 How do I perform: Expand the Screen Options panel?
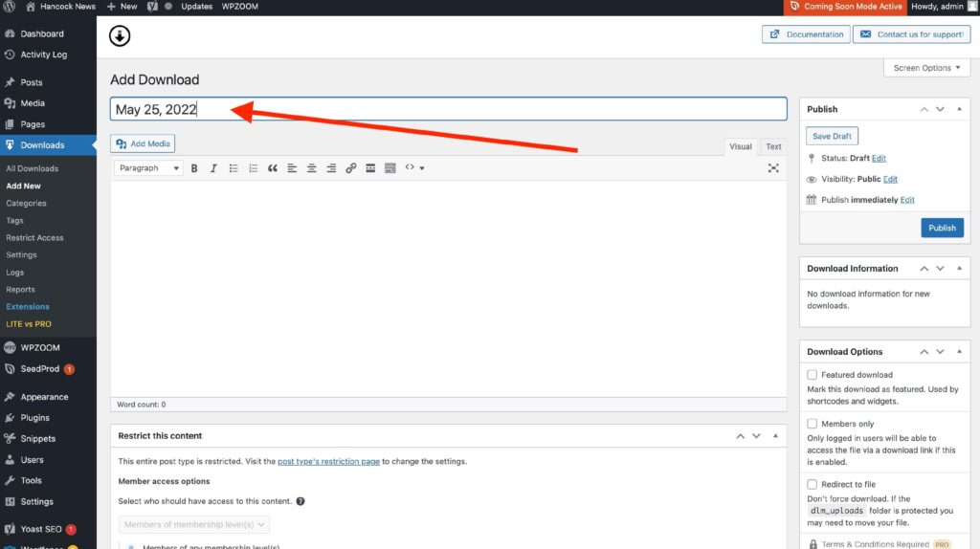click(x=926, y=68)
